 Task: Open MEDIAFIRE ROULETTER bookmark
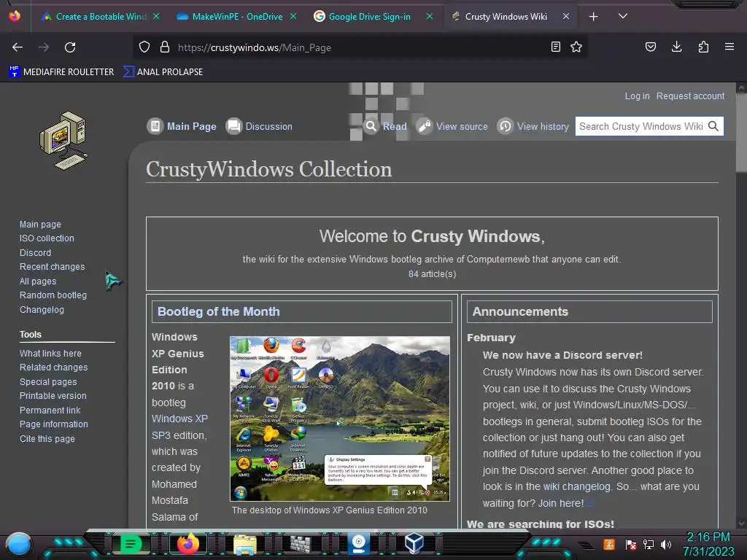pos(61,72)
